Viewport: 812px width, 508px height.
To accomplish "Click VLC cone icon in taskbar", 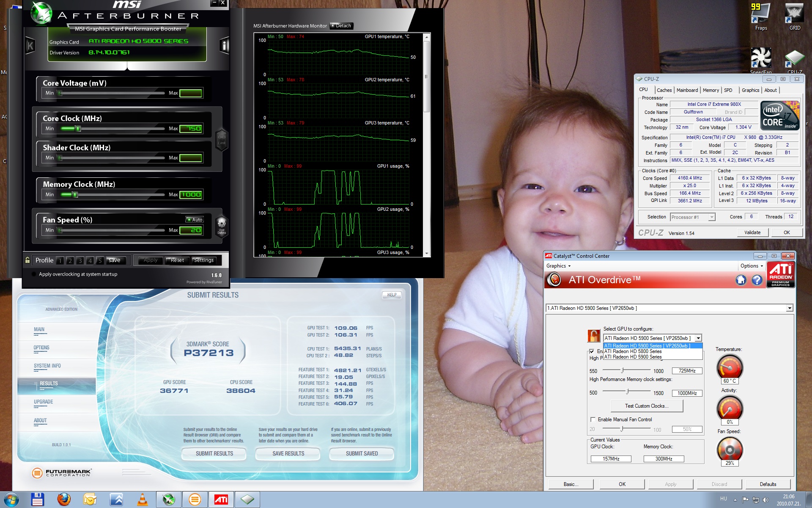I will coord(143,500).
